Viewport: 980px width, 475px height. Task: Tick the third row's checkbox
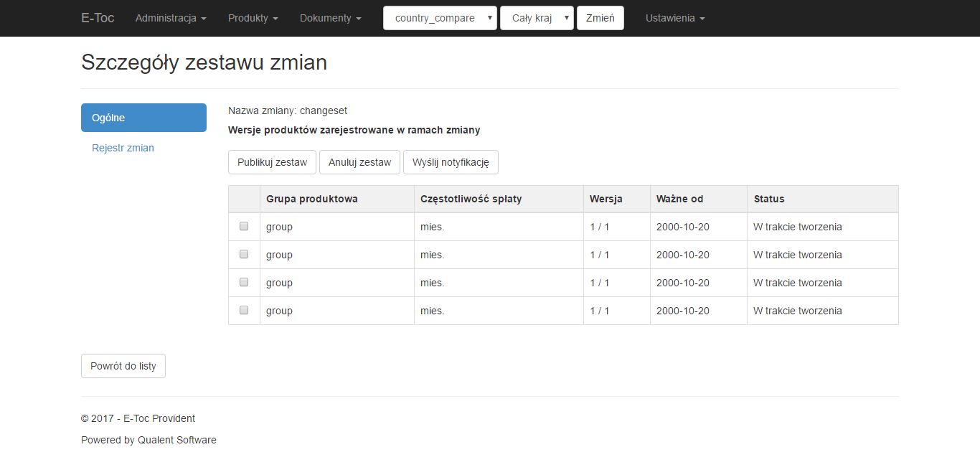pos(244,282)
